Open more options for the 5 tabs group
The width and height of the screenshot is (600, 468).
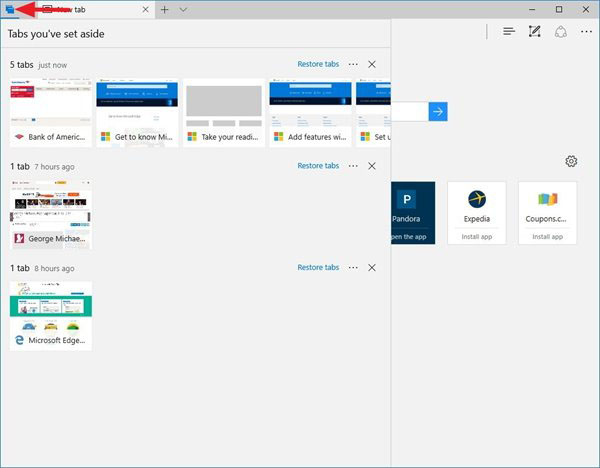353,64
